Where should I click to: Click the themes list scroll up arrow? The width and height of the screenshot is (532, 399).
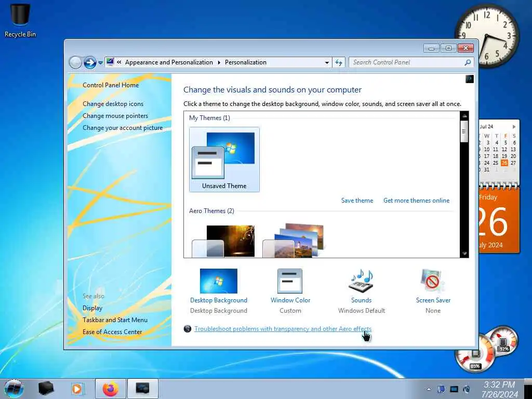(x=464, y=116)
